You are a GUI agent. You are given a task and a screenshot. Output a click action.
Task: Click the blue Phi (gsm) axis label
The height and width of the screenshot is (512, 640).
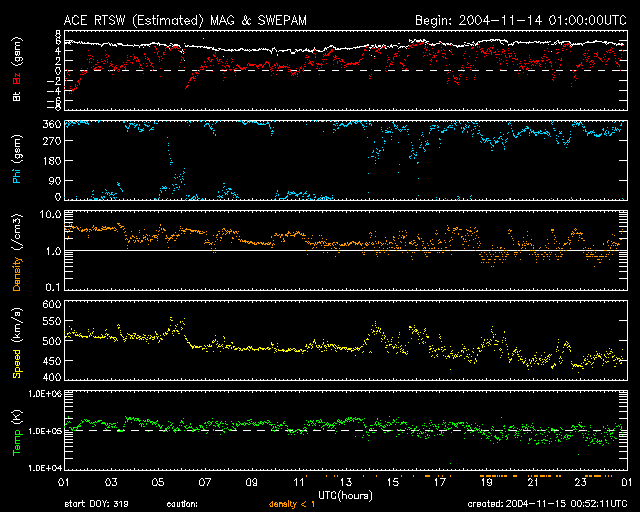(x=17, y=160)
